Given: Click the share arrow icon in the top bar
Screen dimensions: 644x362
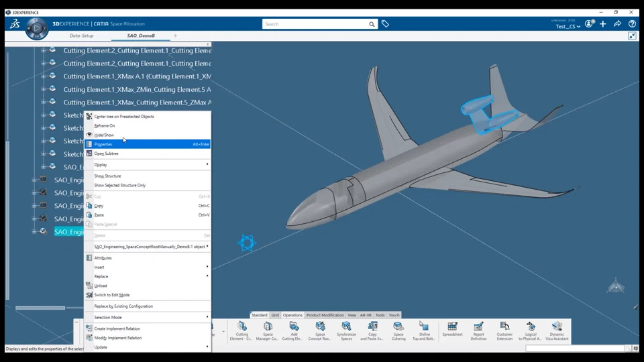Looking at the screenshot, I should [617, 24].
